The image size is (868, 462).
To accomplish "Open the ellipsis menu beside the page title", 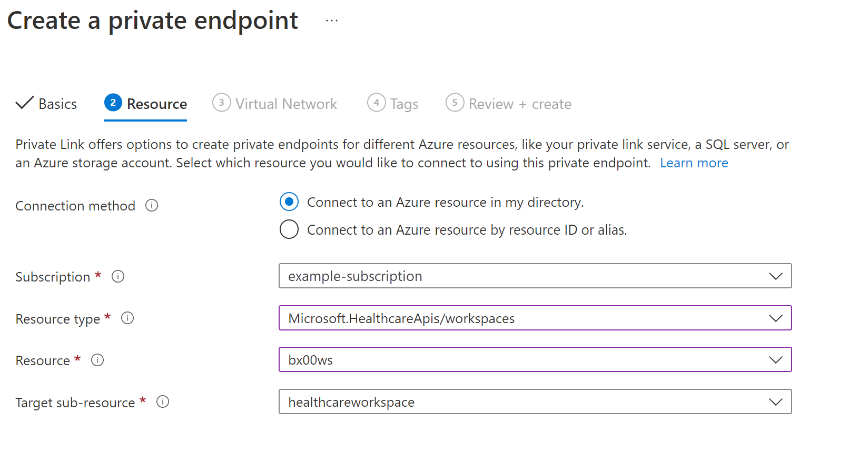I will point(331,21).
